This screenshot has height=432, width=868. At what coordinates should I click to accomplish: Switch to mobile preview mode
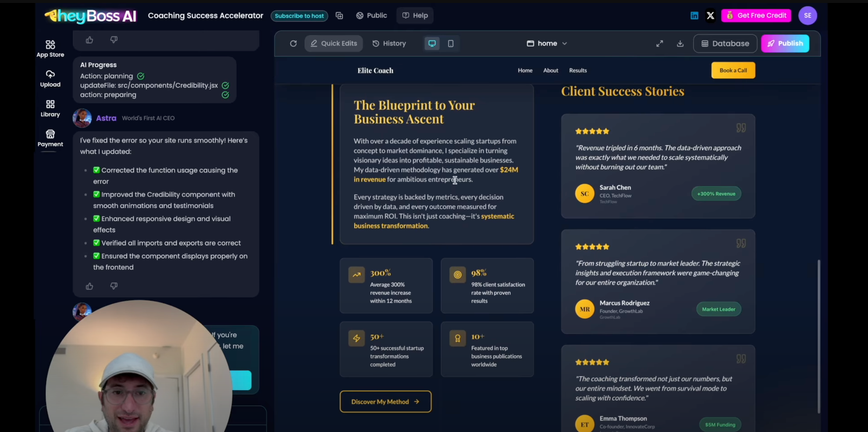[451, 43]
